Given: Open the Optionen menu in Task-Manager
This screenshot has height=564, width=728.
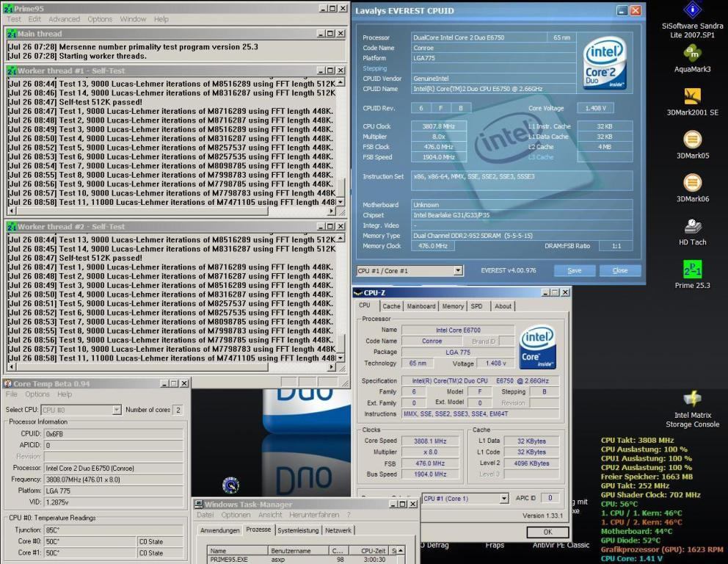Looking at the screenshot, I should [236, 515].
